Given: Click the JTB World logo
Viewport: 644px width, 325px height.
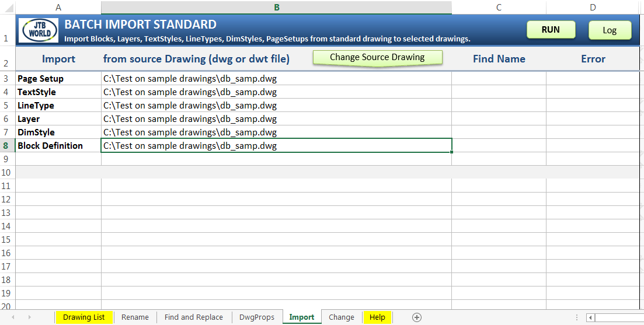Looking at the screenshot, I should coord(40,30).
